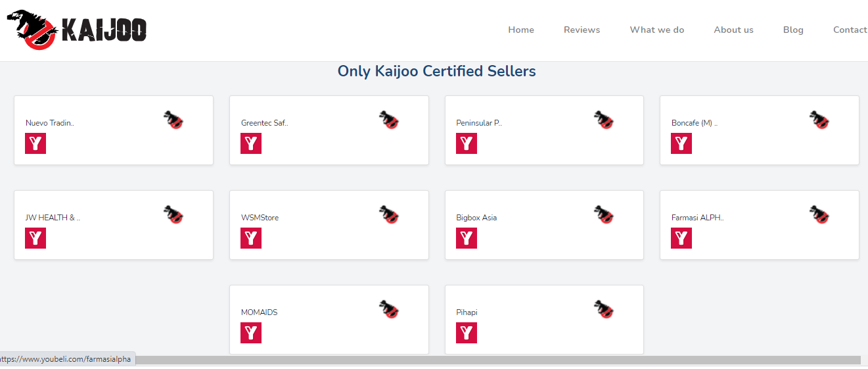Select the Pihapi seller name

point(467,312)
